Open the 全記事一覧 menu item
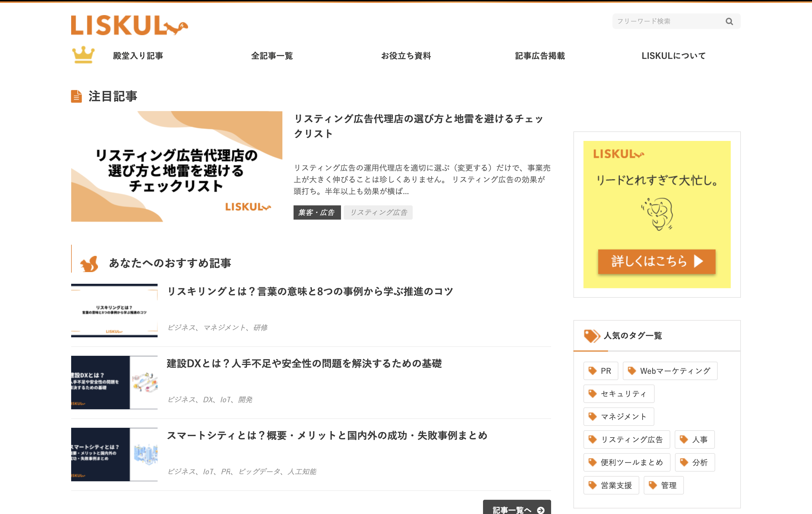812x514 pixels. tap(272, 56)
